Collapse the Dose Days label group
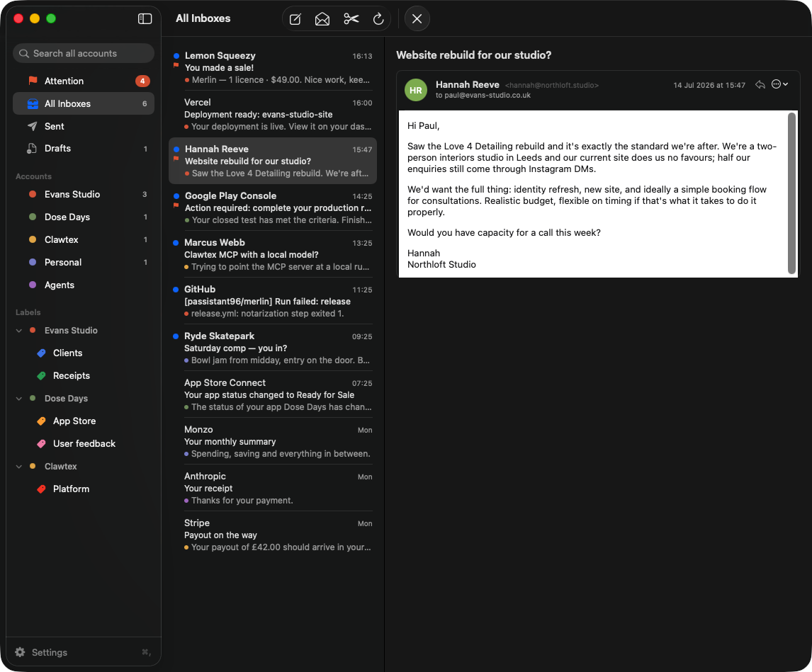 tap(19, 398)
